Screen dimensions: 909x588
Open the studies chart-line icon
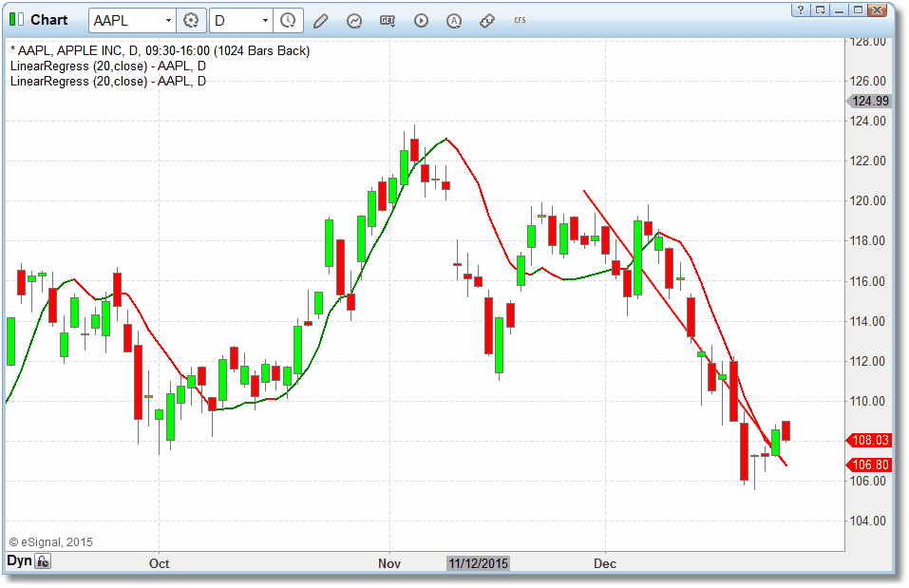354,22
